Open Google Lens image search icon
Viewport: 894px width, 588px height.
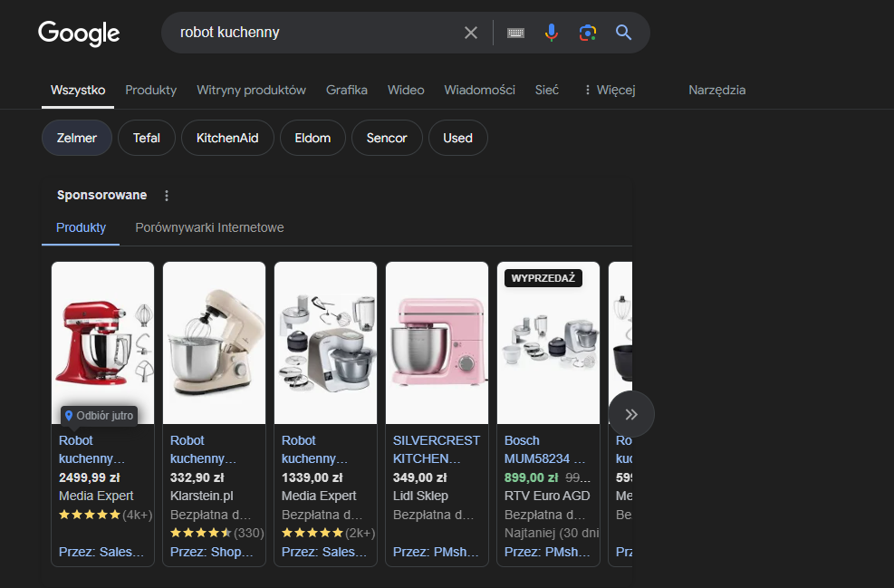click(x=588, y=33)
